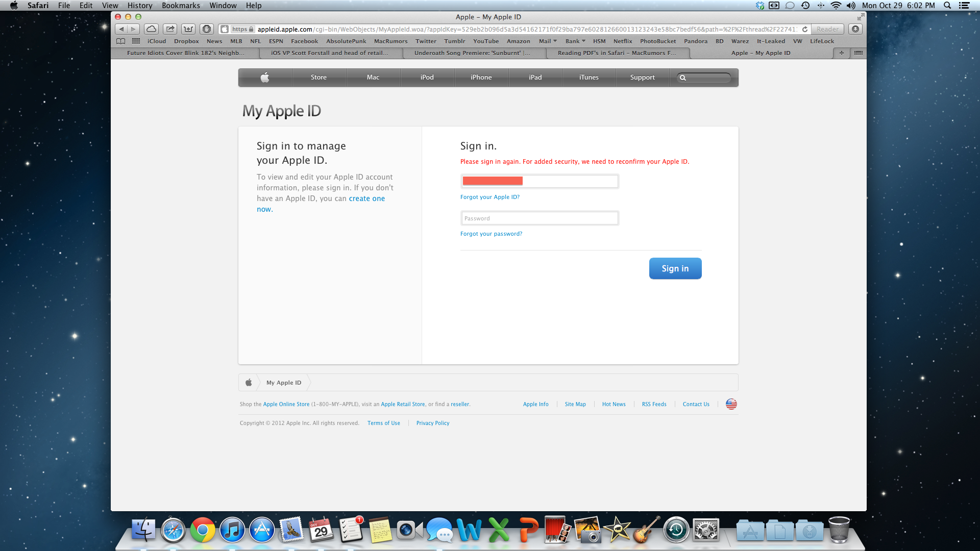Click the US flag country selector
The height and width of the screenshot is (551, 980).
coord(731,404)
